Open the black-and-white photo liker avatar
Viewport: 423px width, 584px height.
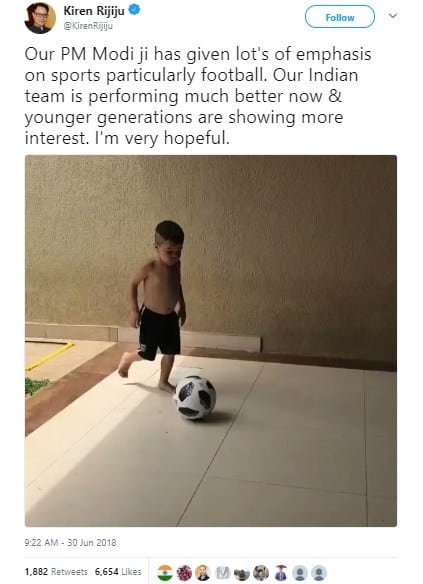point(261,572)
